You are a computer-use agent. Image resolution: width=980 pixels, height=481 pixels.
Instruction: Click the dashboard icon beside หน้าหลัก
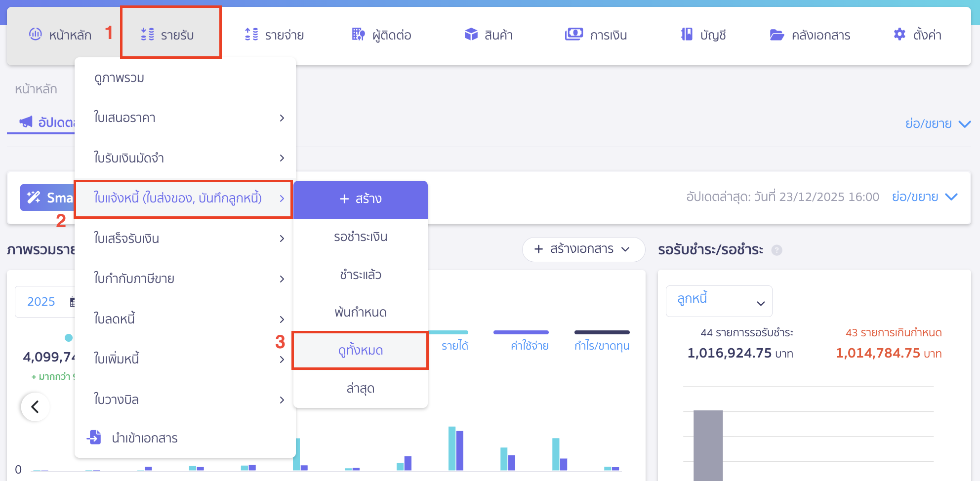[x=35, y=34]
